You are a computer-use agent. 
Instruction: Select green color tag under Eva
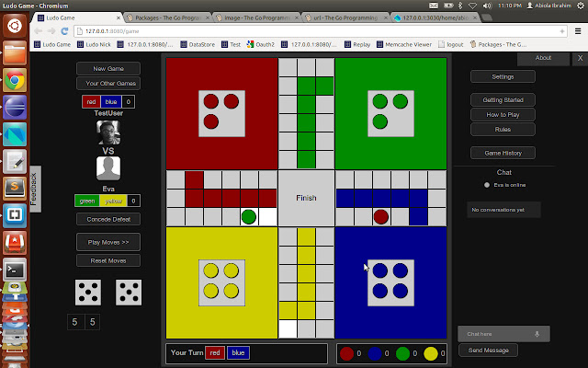coord(87,201)
